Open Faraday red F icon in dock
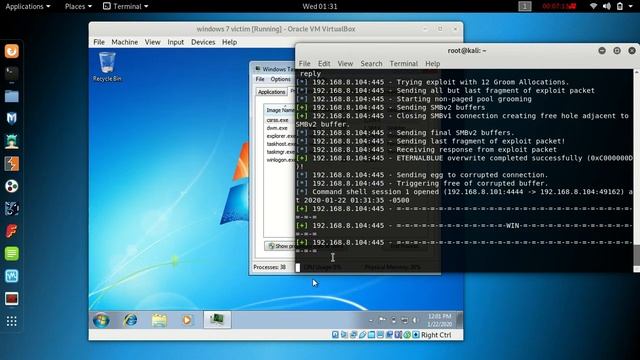Image resolution: width=640 pixels, height=360 pixels. point(11,231)
